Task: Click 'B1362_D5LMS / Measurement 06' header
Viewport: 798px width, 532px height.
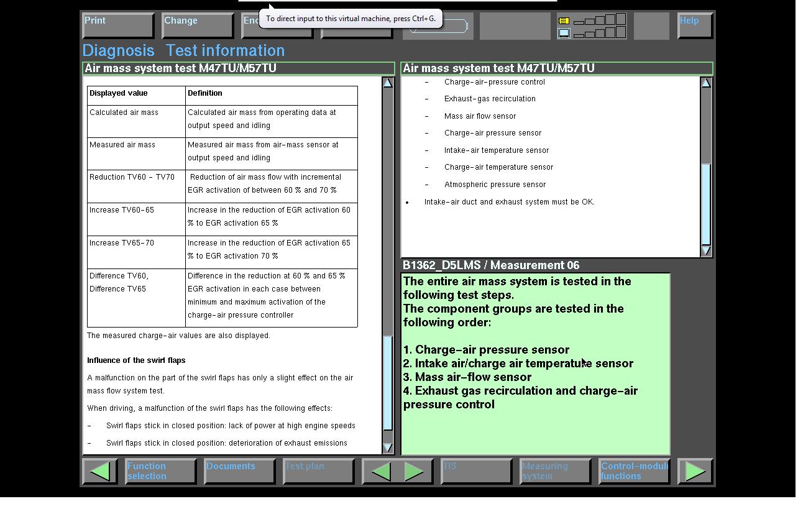Action: click(x=491, y=265)
